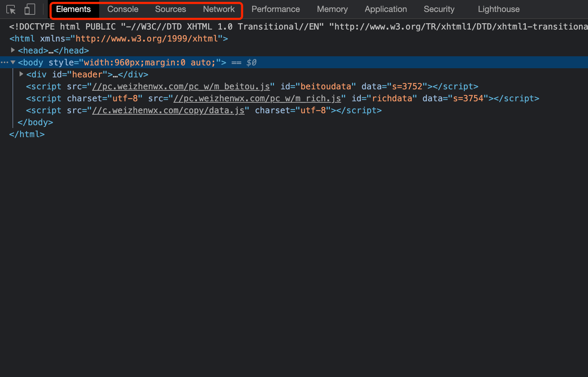
Task: Follow the copy/data.js script link
Action: [x=168, y=110]
